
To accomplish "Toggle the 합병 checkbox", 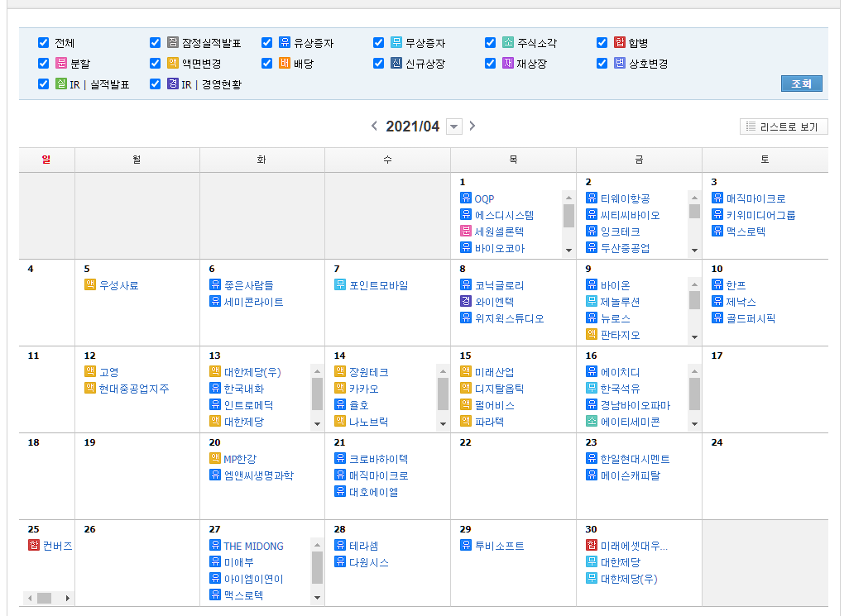I will (x=602, y=43).
